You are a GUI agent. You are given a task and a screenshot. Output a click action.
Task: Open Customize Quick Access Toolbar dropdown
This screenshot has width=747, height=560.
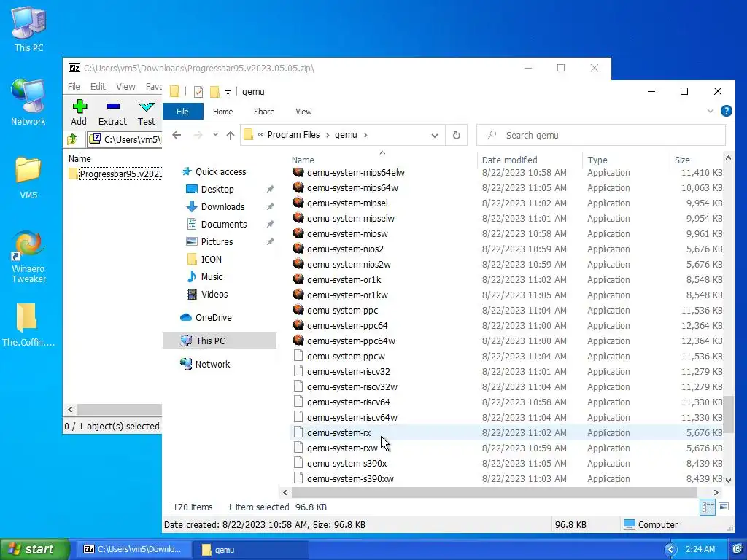tap(228, 92)
